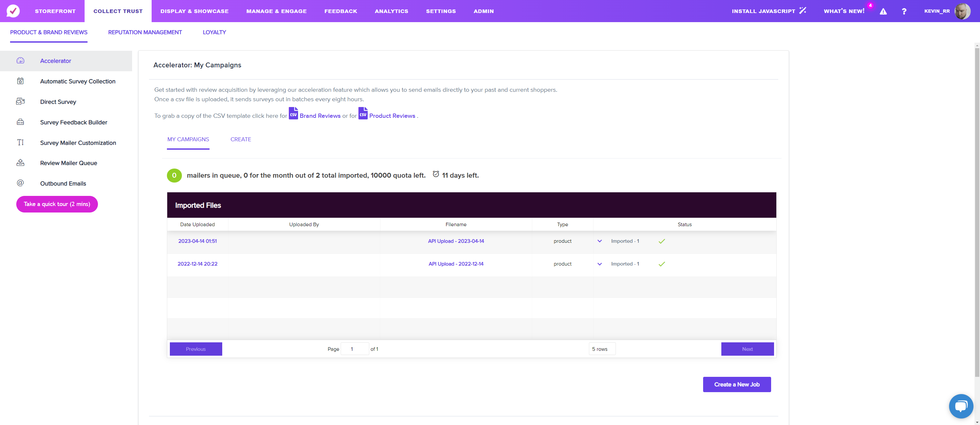Viewport: 980px width, 425px height.
Task: Open the Settings menu
Action: pos(441,11)
